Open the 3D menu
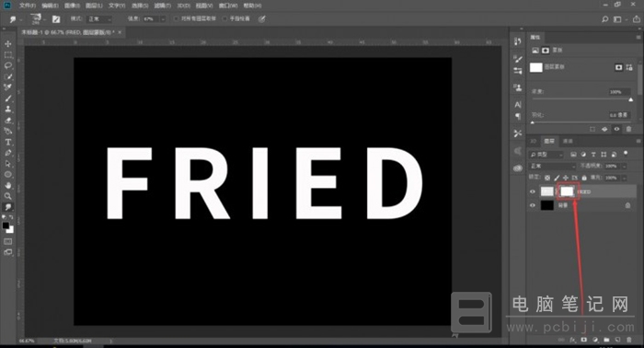 point(183,6)
